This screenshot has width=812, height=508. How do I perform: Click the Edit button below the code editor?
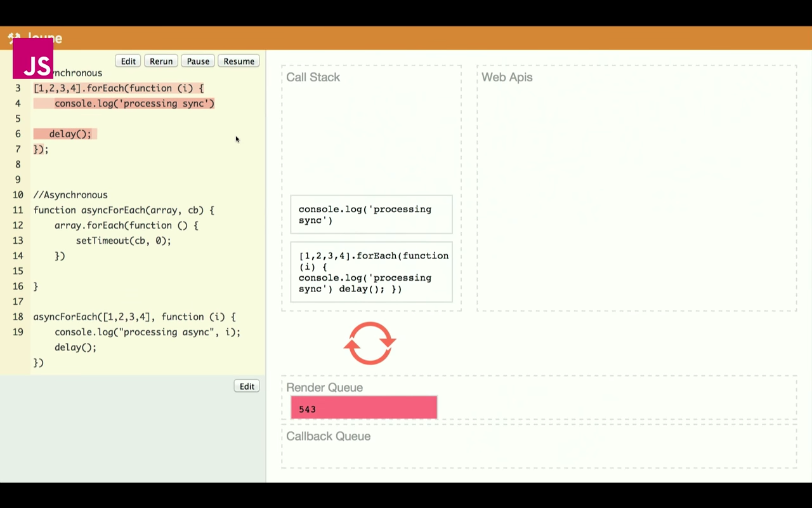[x=247, y=386]
